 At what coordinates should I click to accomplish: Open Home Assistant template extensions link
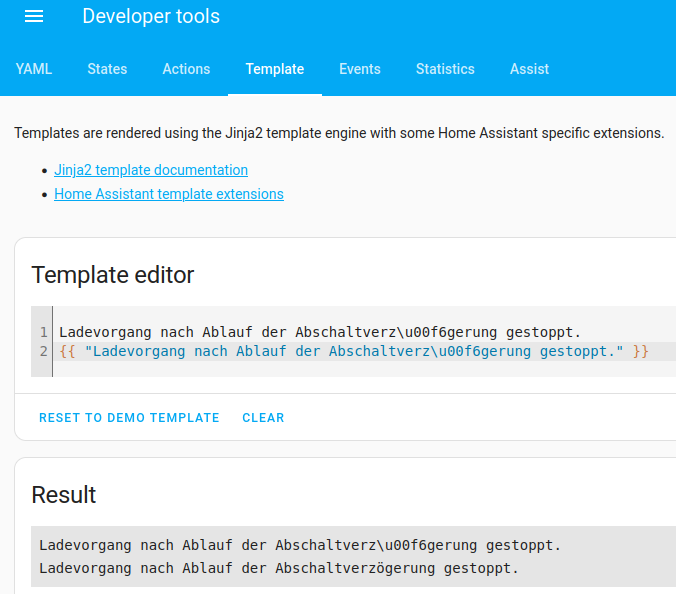tap(169, 194)
